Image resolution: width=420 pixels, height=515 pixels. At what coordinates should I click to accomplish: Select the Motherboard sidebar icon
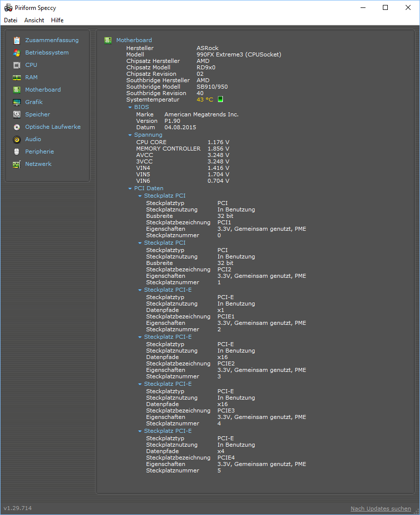(17, 90)
